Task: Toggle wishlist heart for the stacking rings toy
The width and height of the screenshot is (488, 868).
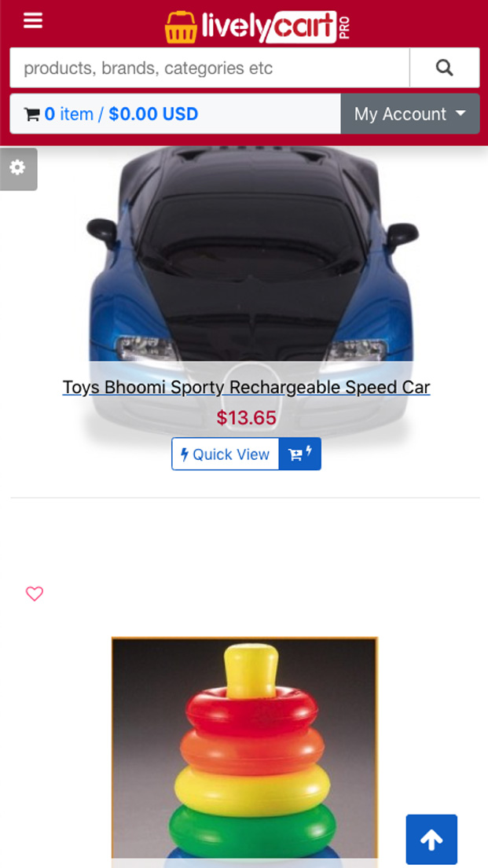Action: coord(35,594)
